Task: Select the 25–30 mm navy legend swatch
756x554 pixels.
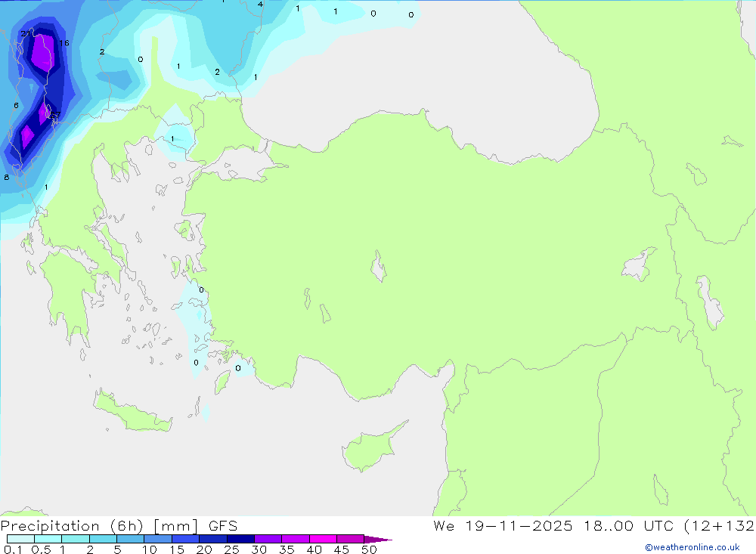Action: 240,539
